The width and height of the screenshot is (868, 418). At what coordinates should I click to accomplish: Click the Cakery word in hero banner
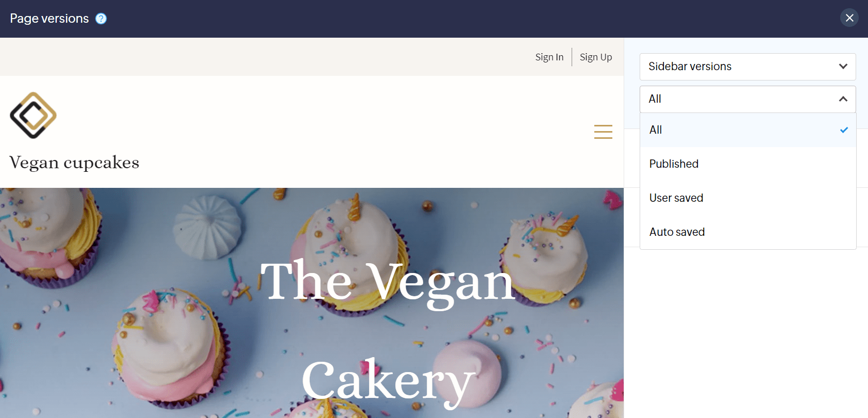[388, 382]
